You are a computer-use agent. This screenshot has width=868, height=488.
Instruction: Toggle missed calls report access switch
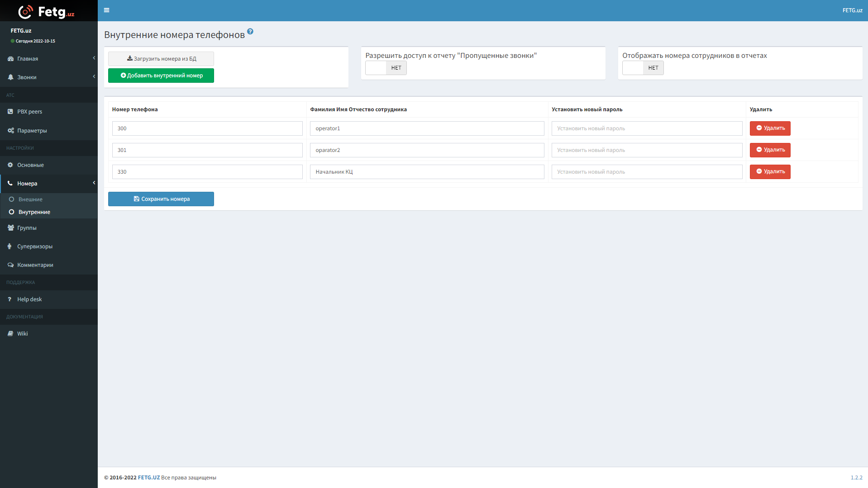[x=386, y=68]
